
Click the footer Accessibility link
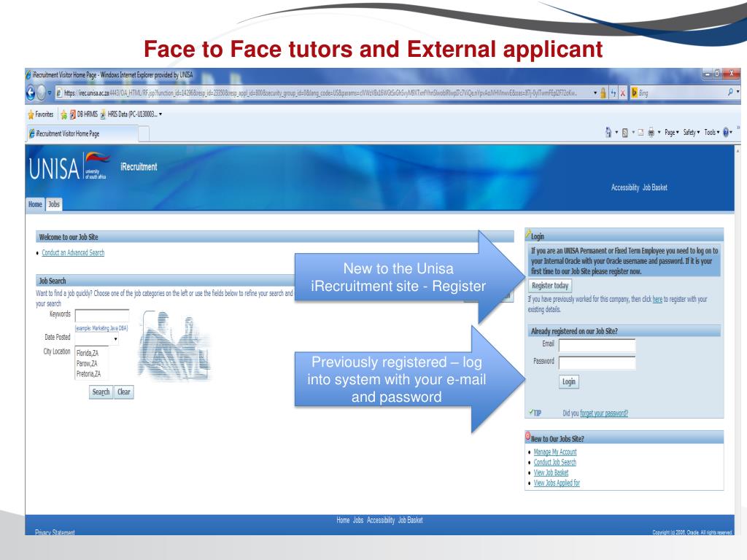[381, 521]
